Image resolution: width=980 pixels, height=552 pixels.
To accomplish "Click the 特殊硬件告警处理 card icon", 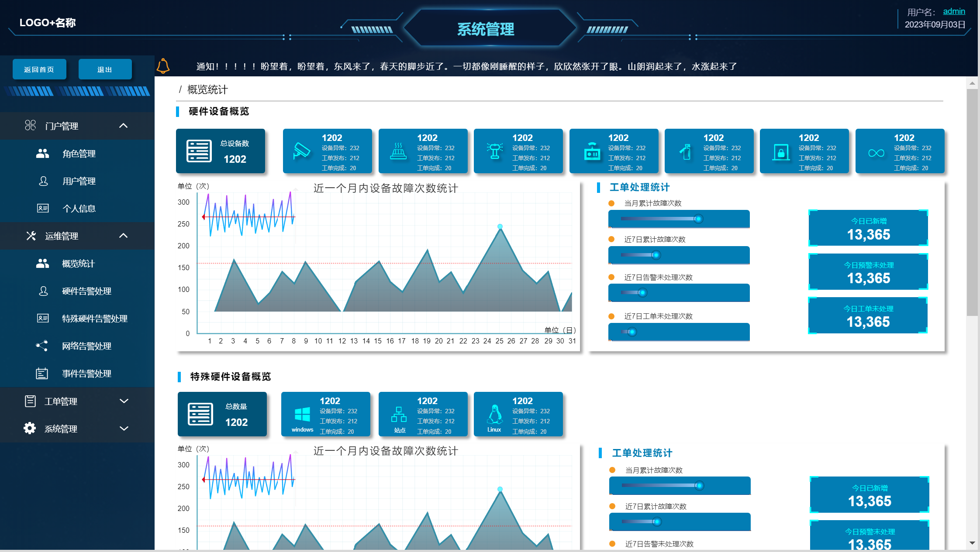I will pyautogui.click(x=43, y=318).
